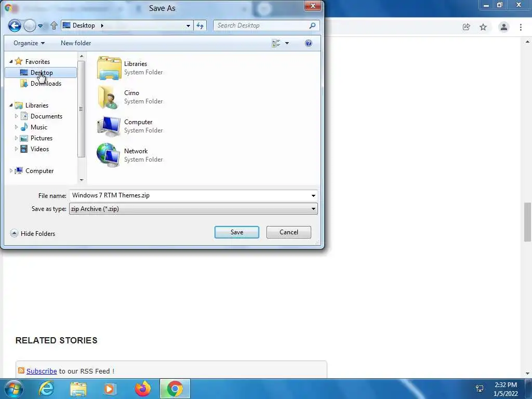
Task: Select the Computer system folder icon
Action: point(109,126)
